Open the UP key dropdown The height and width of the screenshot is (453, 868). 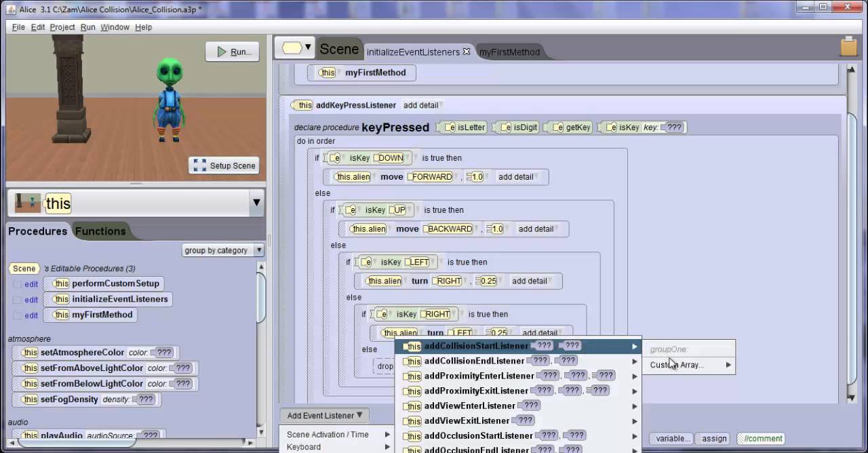point(400,210)
